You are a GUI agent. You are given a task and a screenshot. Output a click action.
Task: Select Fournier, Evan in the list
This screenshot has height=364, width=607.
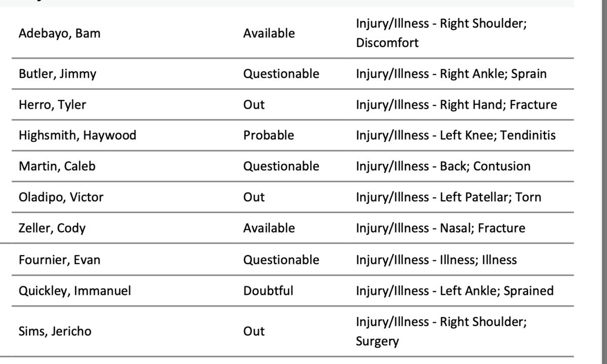click(x=59, y=260)
